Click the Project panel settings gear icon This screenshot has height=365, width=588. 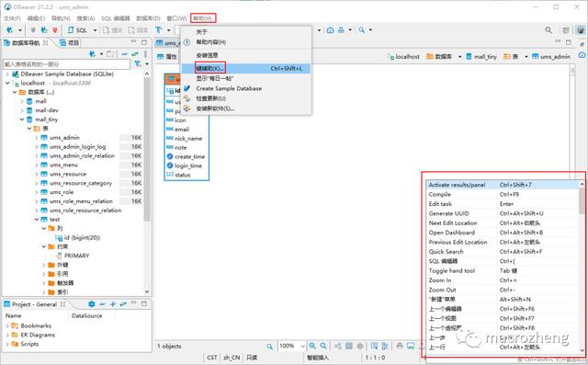pos(92,304)
